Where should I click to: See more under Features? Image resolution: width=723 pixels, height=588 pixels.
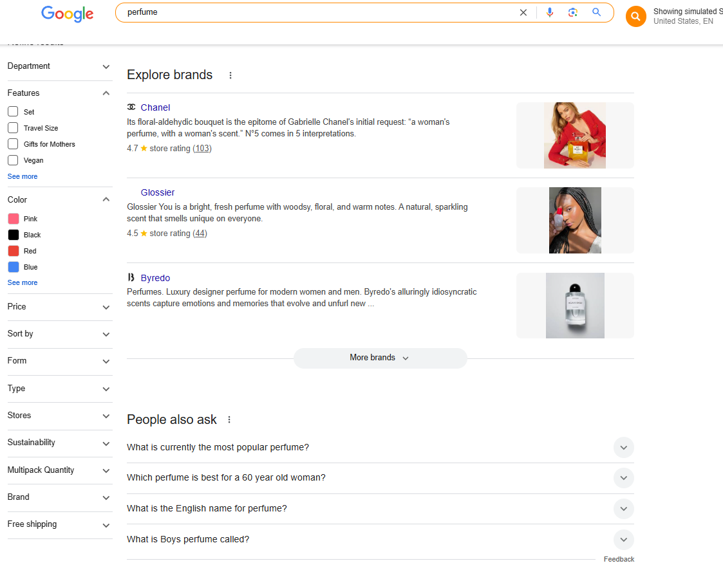[x=22, y=176]
